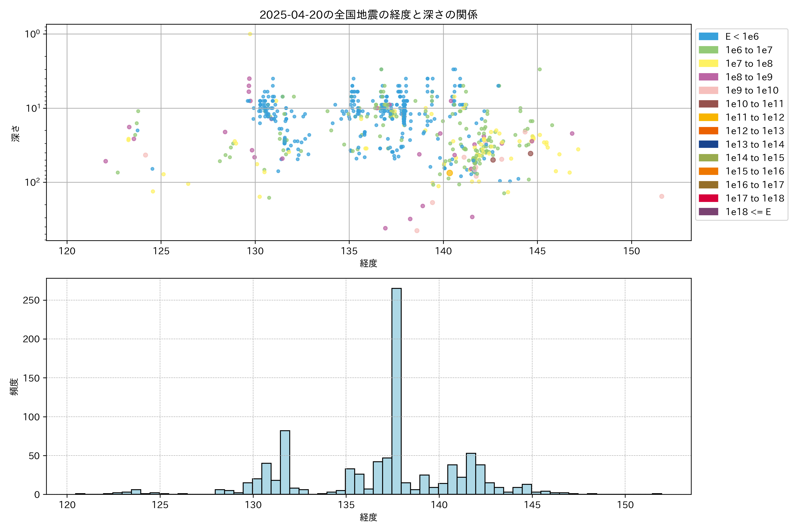The image size is (798, 532).
Task: Click the yellow '1e7 to 1e8' legend swatch
Action: [708, 63]
